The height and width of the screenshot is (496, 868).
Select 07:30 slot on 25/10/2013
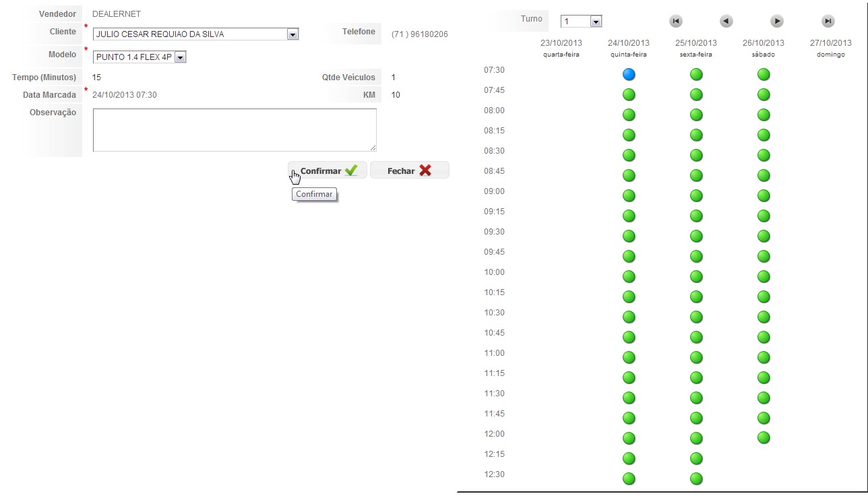click(696, 74)
